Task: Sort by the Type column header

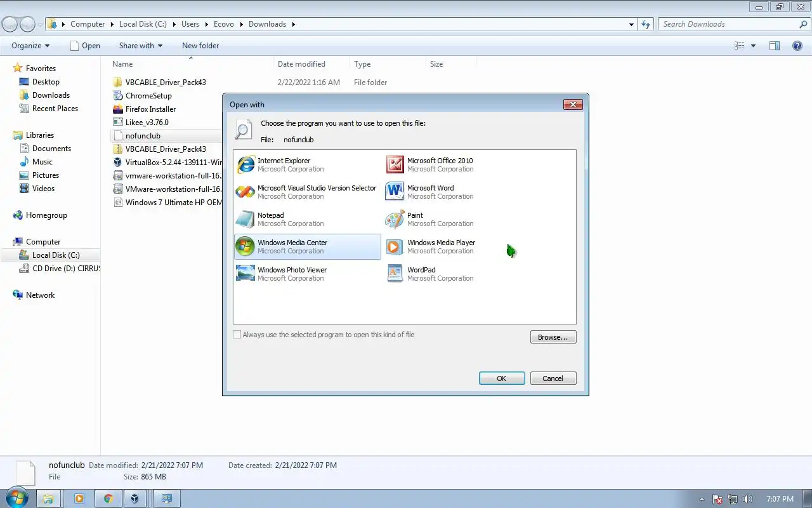Action: [388, 64]
